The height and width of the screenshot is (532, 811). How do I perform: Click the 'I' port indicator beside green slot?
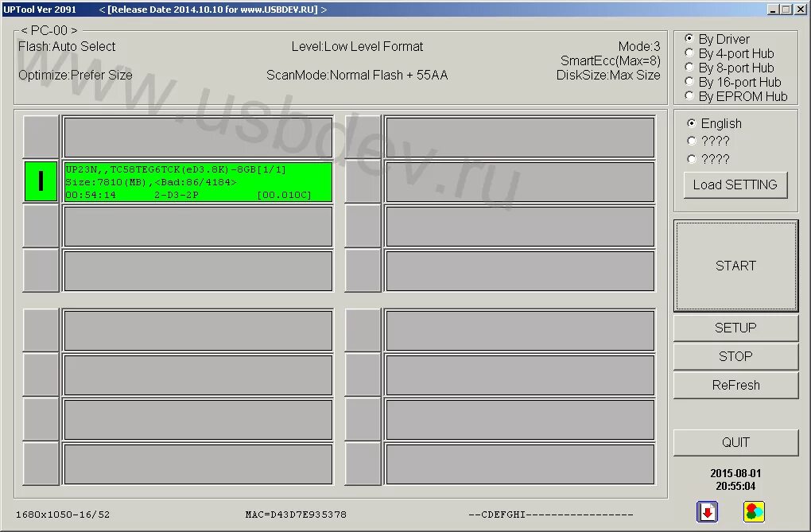[41, 182]
